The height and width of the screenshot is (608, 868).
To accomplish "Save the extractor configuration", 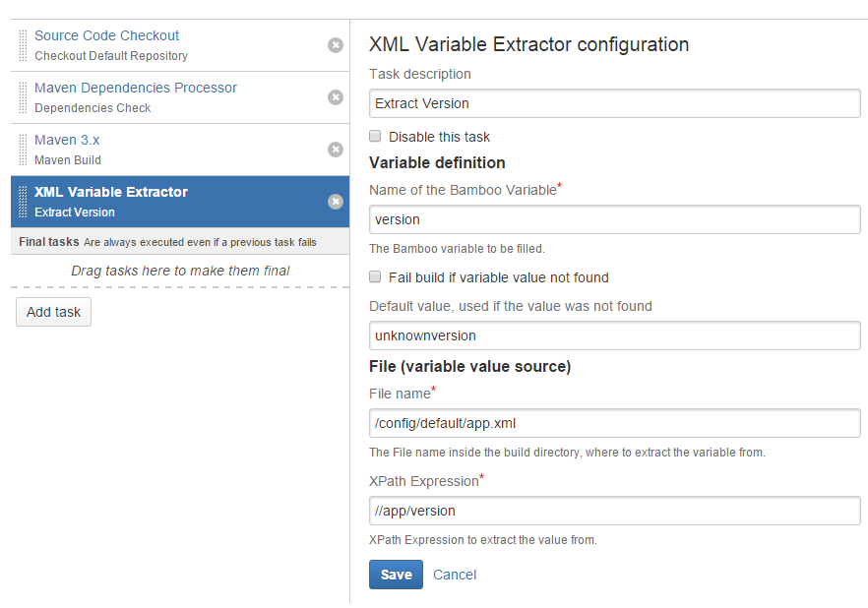I will point(397,575).
